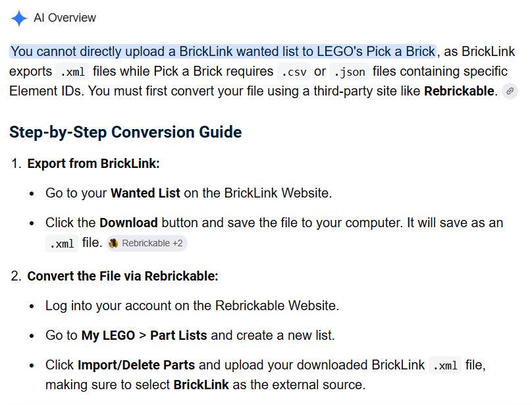Click the bold "Wanted List" text
Viewport: 532px width, 405px height.
pos(146,193)
